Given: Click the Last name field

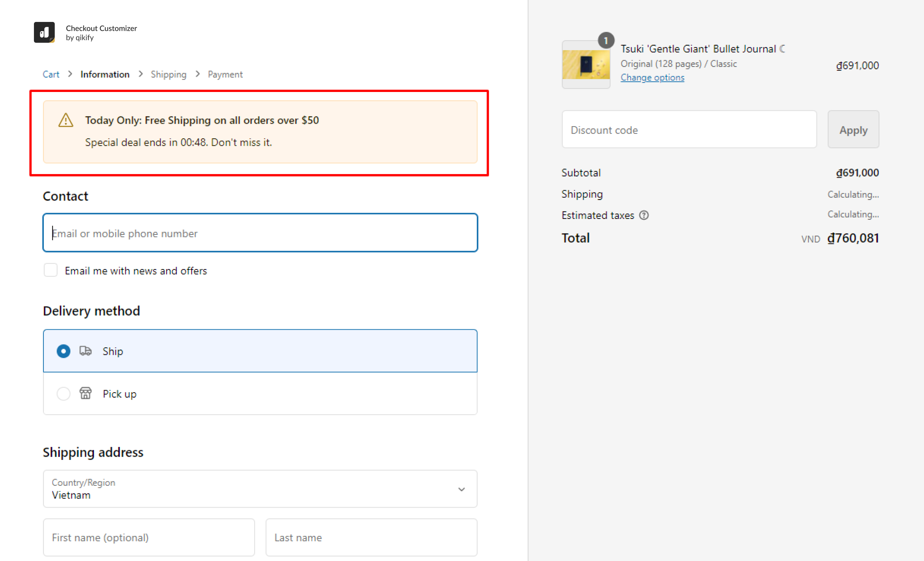Looking at the screenshot, I should pyautogui.click(x=372, y=537).
